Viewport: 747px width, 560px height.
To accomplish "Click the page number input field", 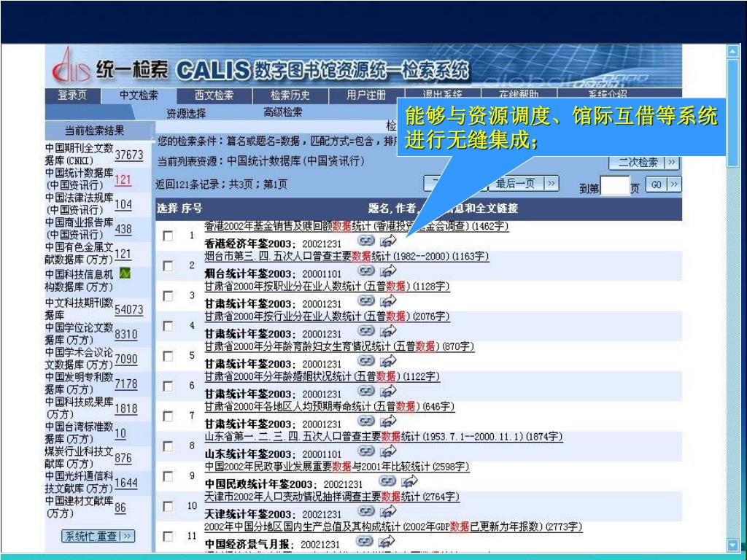I will [x=614, y=186].
